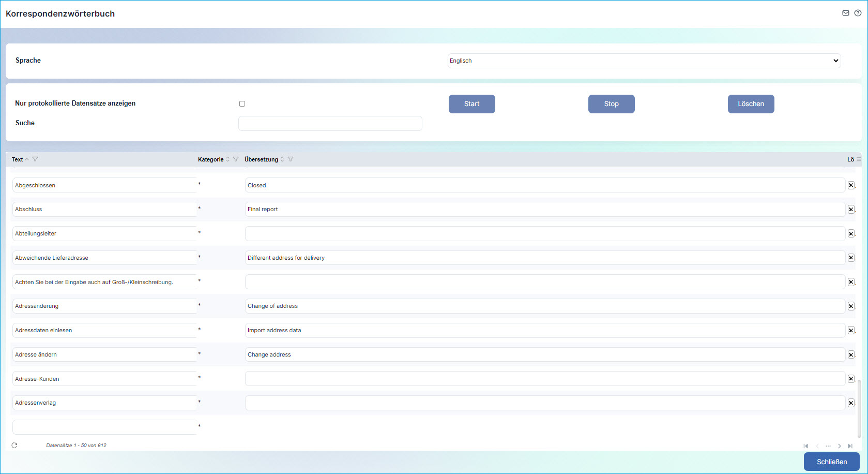The height and width of the screenshot is (474, 868).
Task: Filter the Kategorie column
Action: tap(236, 159)
